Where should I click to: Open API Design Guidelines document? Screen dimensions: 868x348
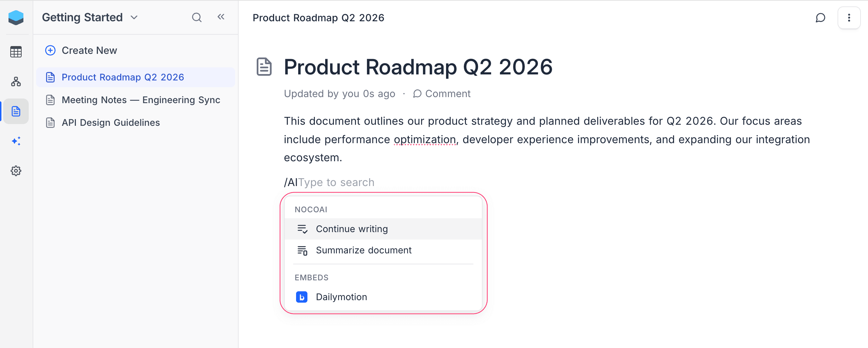pos(111,123)
